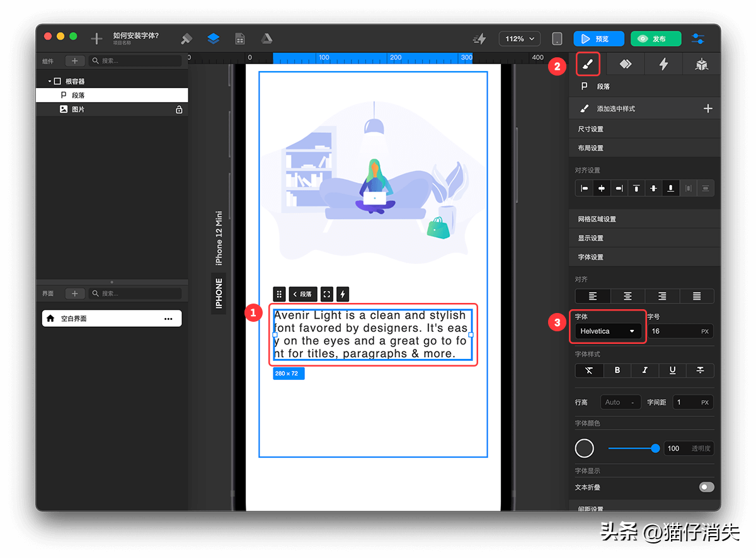Image resolution: width=756 pixels, height=558 pixels.
Task: Select the center text alignment icon
Action: coord(627,296)
